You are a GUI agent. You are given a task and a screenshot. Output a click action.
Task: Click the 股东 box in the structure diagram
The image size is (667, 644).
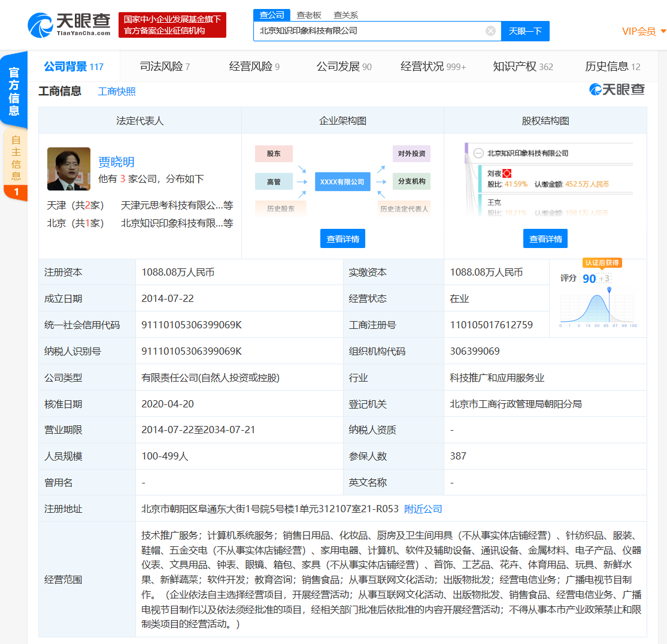274,153
